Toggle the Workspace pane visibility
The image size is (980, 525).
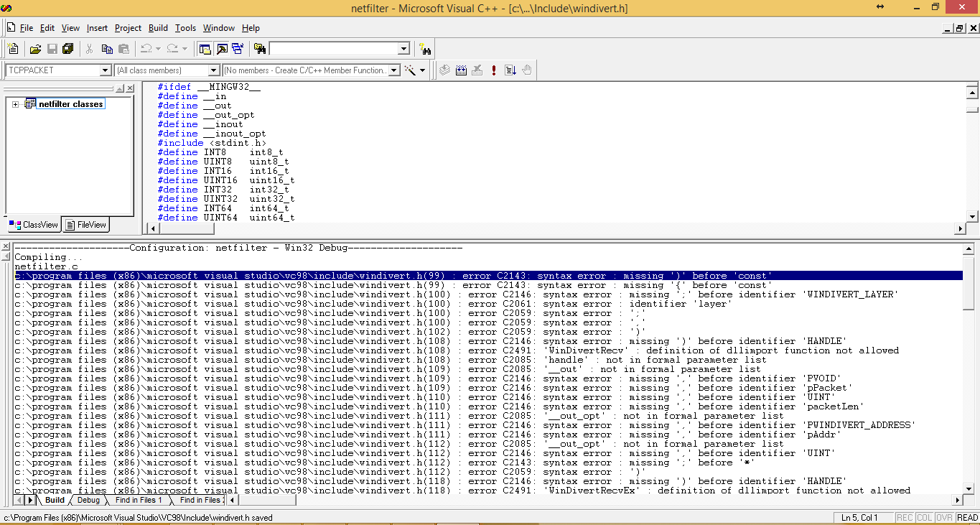point(206,48)
